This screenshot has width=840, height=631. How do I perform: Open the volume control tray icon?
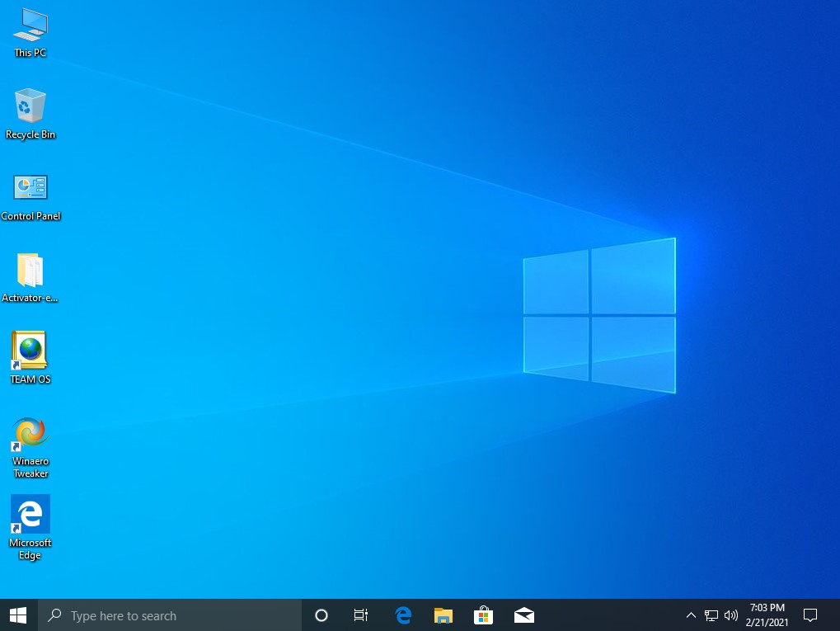tap(730, 615)
